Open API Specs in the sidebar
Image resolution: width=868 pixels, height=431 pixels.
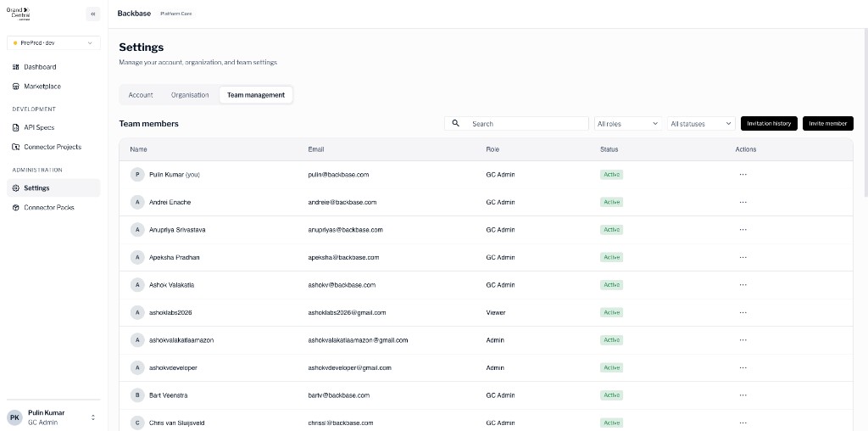(53, 127)
